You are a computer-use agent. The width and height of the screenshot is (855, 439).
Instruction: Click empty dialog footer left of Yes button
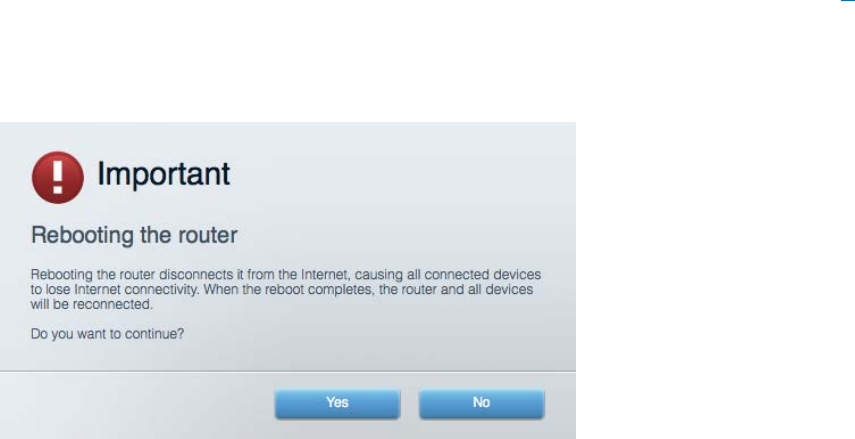[136, 405]
